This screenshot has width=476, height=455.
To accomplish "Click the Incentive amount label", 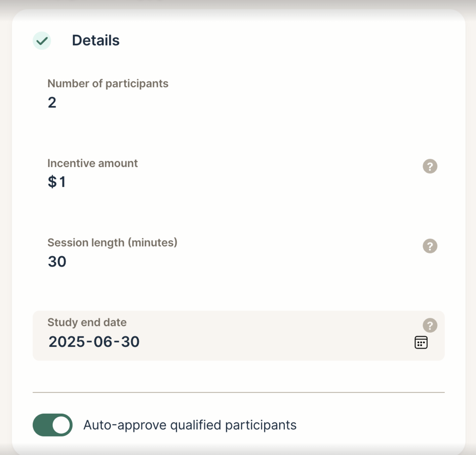I will [93, 163].
